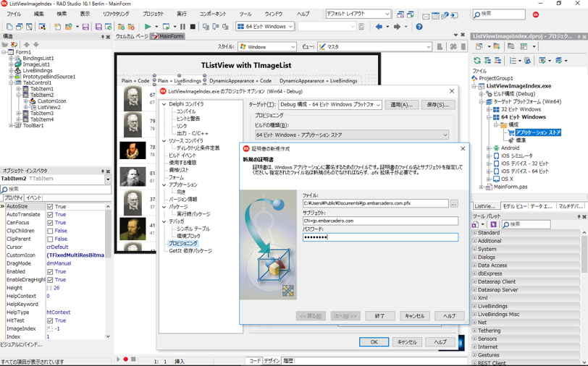Image resolution: width=588 pixels, height=366 pixels.
Task: Expand the Android platform node
Action: pyautogui.click(x=489, y=148)
